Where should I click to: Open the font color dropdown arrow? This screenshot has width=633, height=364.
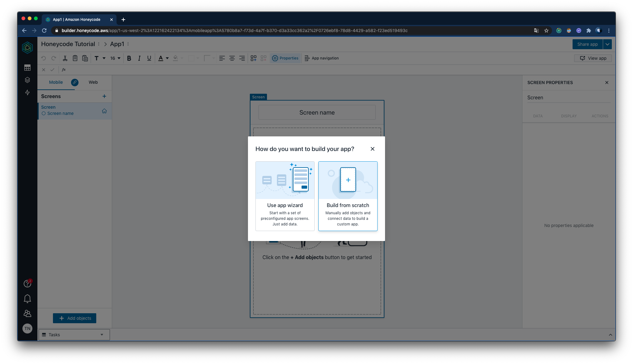click(167, 58)
